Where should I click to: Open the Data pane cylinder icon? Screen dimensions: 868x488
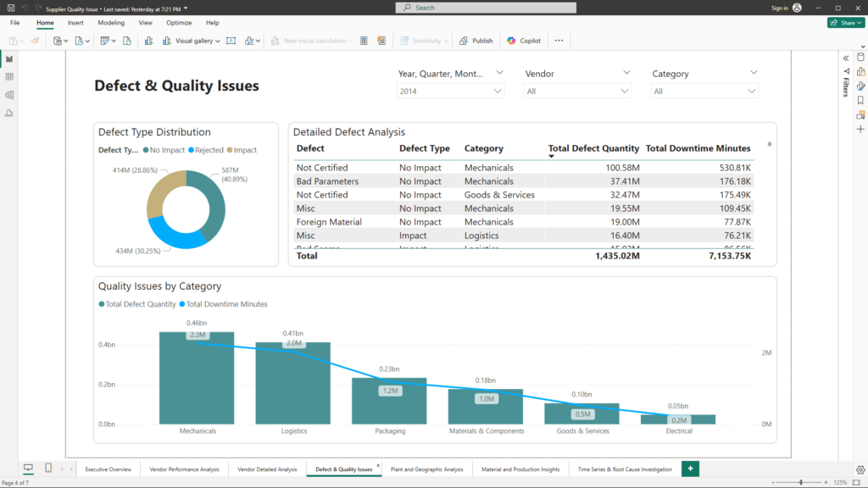pos(860,57)
